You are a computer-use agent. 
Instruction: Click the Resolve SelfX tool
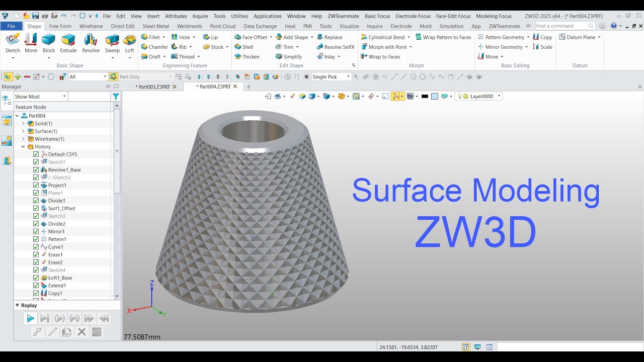click(336, 47)
